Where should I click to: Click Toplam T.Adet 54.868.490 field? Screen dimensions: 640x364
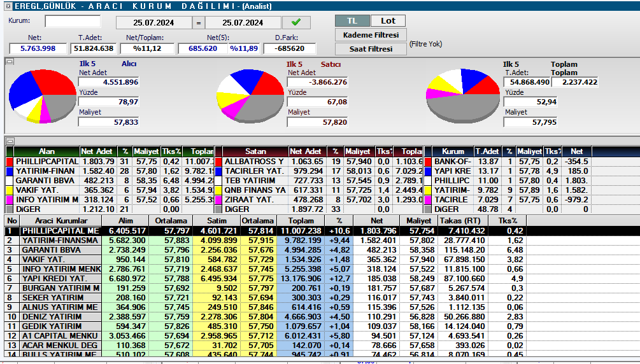point(527,82)
